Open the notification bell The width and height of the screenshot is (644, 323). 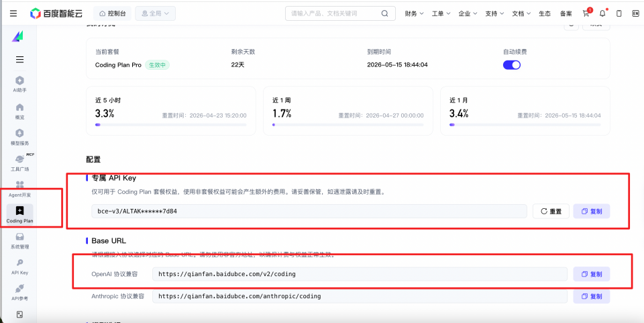602,13
